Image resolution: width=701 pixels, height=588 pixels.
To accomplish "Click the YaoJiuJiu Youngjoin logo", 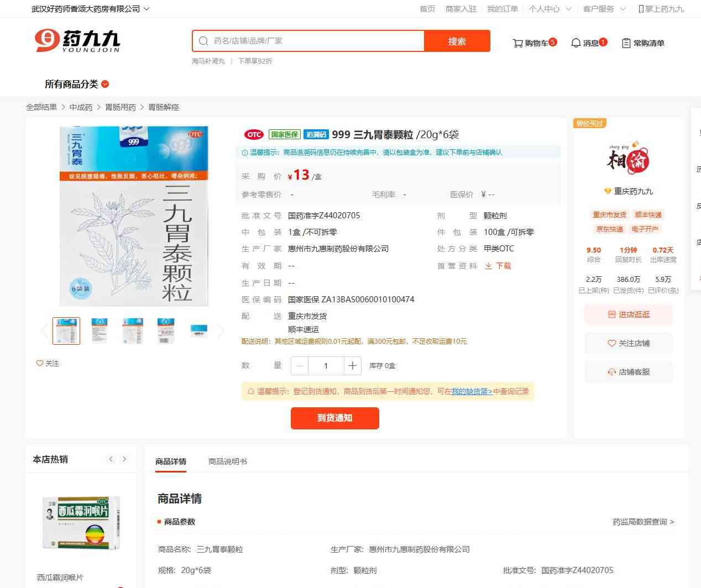I will (x=77, y=41).
